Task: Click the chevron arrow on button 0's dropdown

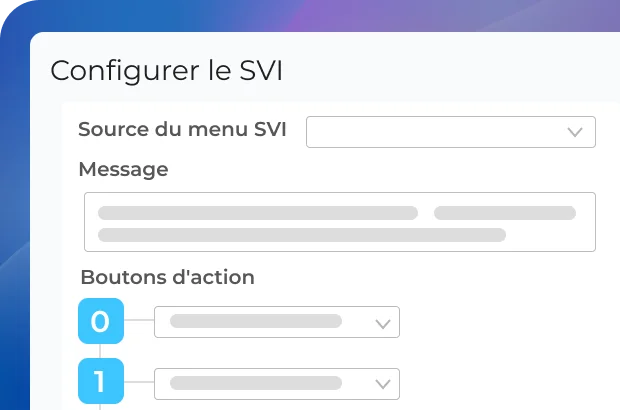Action: (382, 323)
